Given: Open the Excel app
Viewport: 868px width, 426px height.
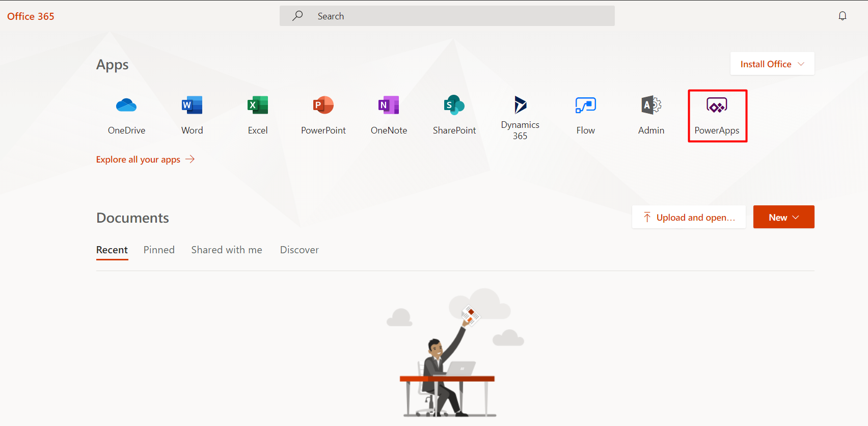Looking at the screenshot, I should click(x=258, y=116).
